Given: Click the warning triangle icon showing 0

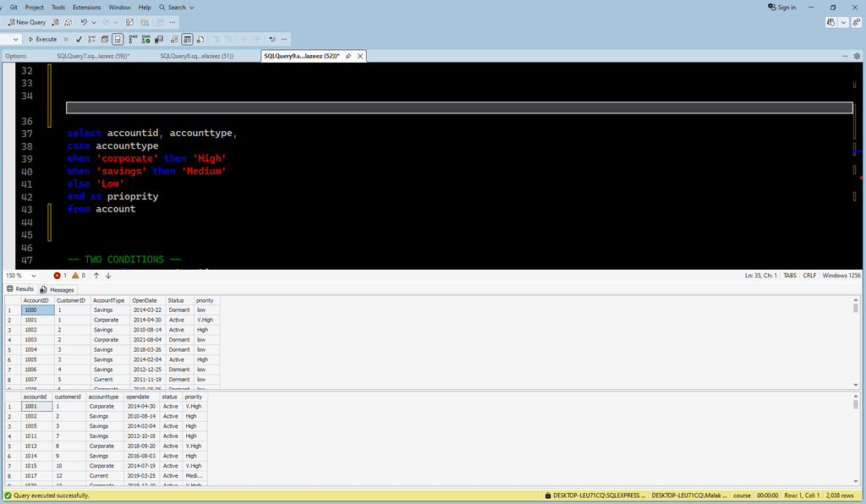Looking at the screenshot, I should pyautogui.click(x=75, y=276).
